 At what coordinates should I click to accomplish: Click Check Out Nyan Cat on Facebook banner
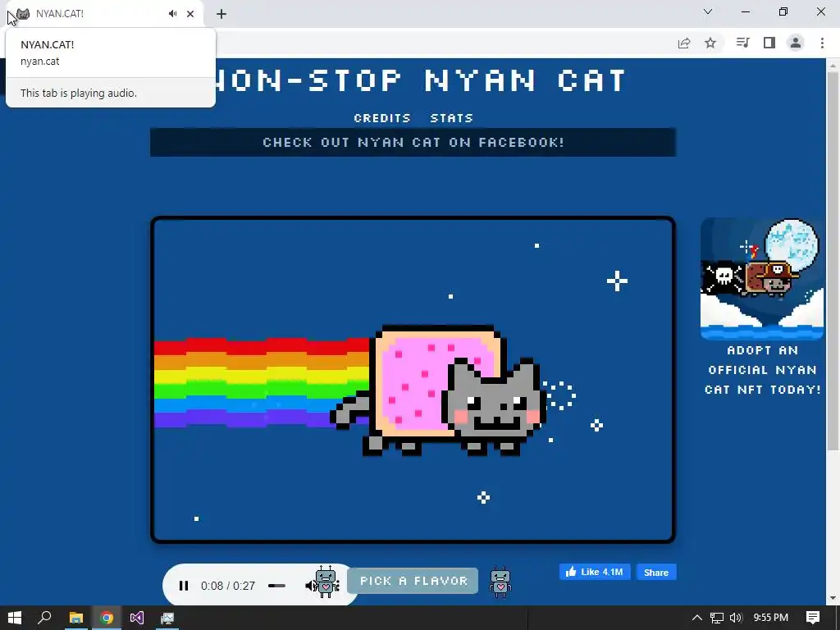point(413,143)
